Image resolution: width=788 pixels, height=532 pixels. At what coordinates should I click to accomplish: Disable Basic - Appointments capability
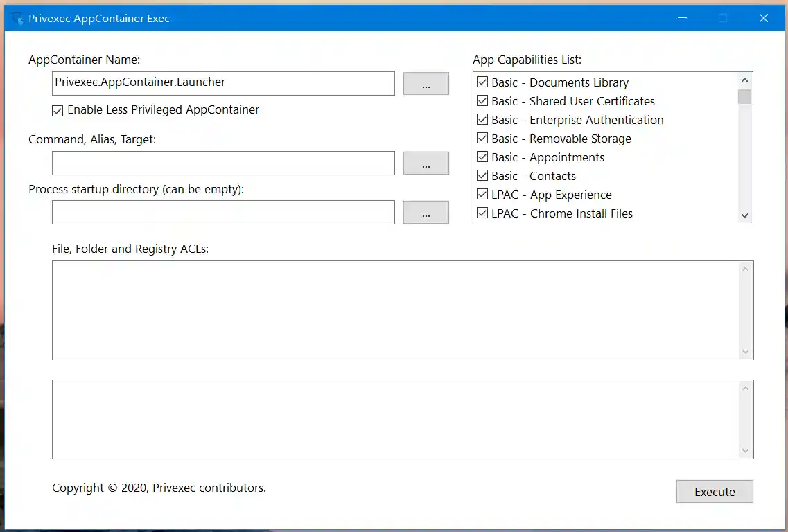(482, 157)
